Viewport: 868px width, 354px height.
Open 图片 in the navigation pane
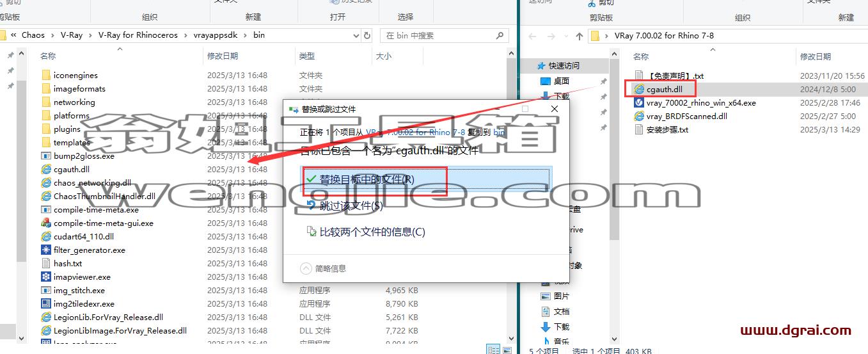click(561, 296)
